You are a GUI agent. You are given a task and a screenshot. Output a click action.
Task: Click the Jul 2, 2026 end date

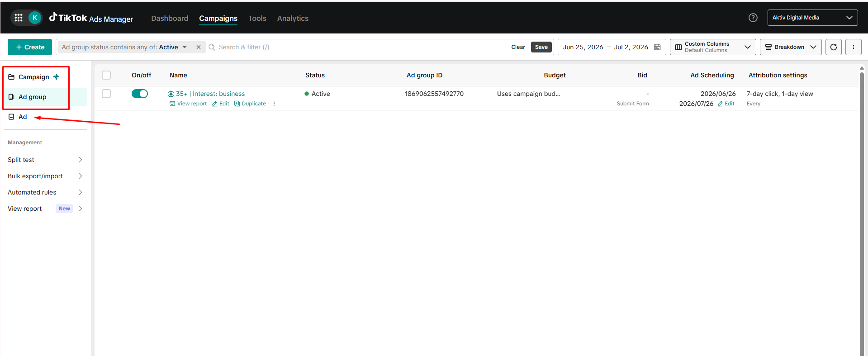point(631,47)
